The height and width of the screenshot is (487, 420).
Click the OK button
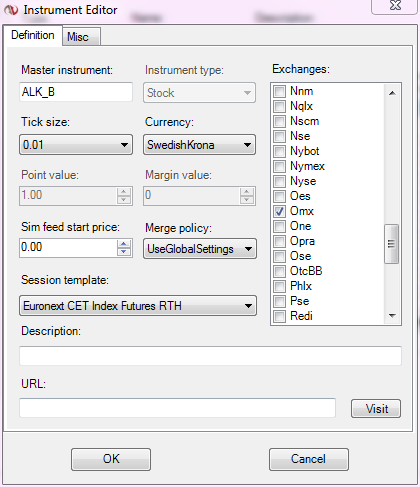point(111,459)
